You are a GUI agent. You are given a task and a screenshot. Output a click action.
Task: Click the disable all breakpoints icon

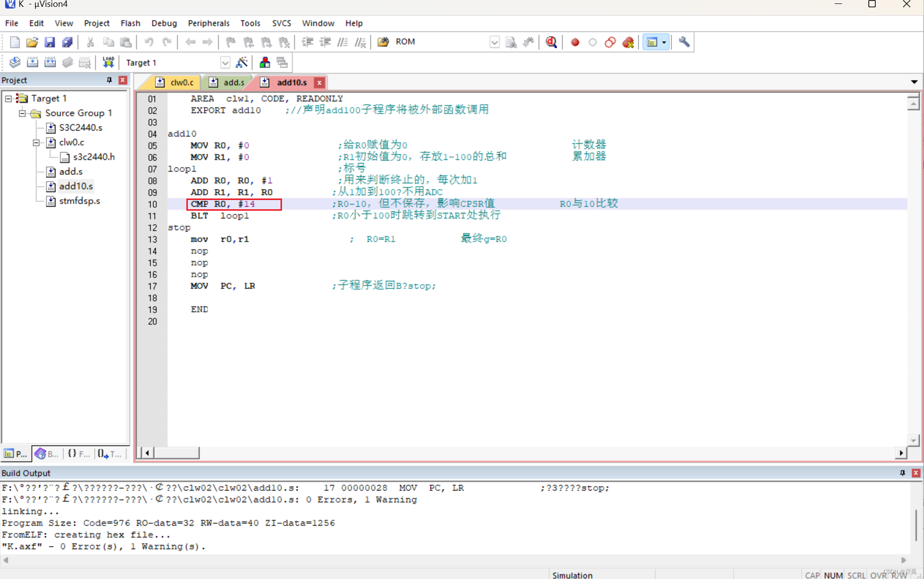[x=610, y=42]
